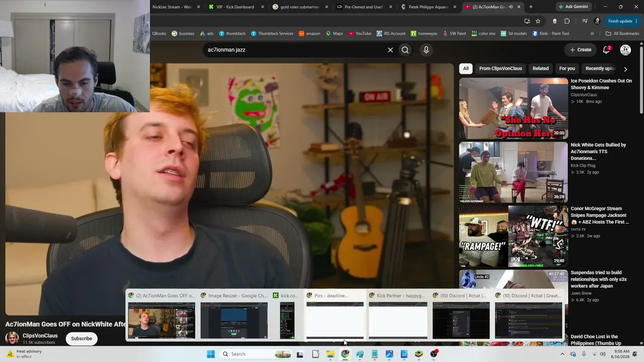Clear the YouTube search box text
The width and height of the screenshot is (644, 362).
(390, 50)
